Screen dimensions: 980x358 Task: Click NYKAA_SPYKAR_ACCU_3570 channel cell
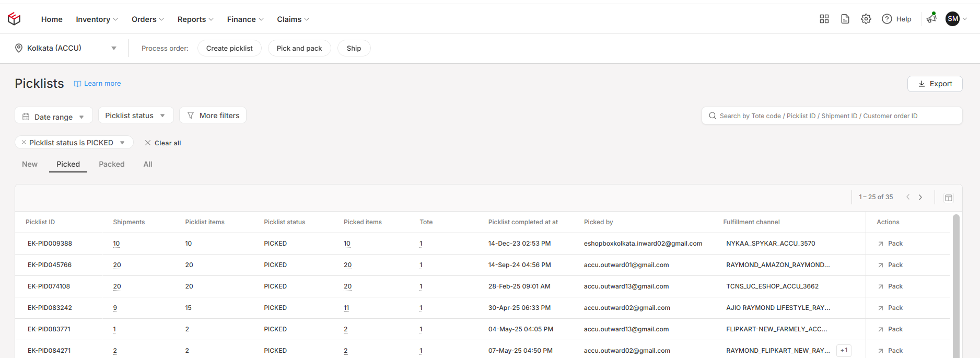(x=771, y=244)
